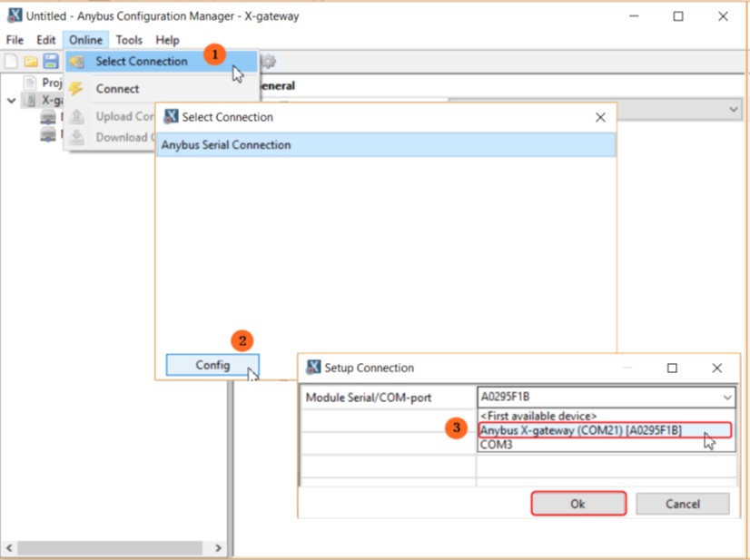Open the General panel dropdown in main window
This screenshot has width=750, height=560.
coord(734,110)
